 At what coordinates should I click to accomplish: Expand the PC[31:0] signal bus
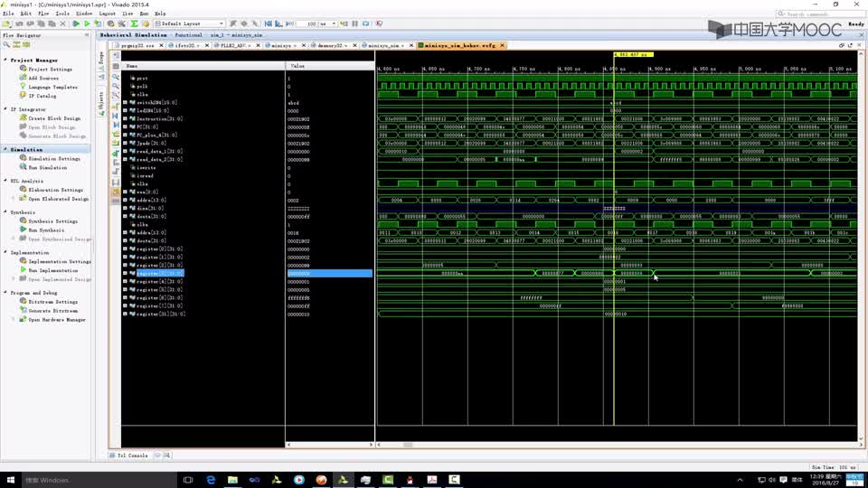[125, 127]
